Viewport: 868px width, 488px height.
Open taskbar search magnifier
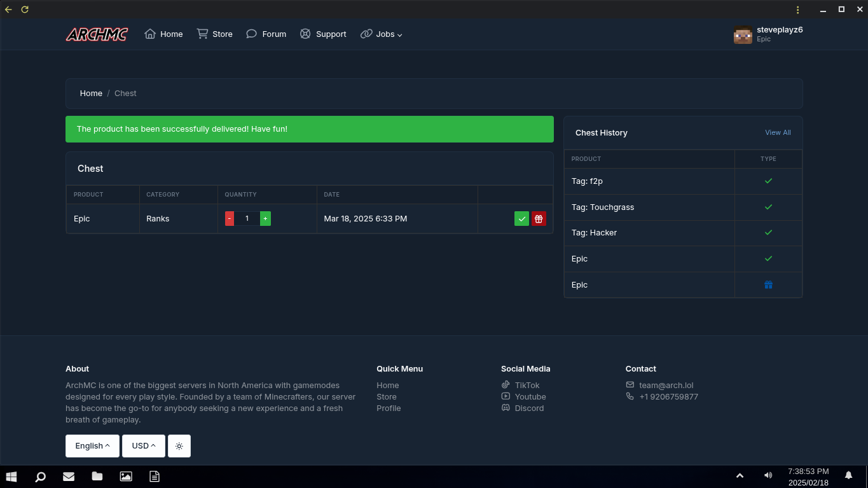click(40, 476)
